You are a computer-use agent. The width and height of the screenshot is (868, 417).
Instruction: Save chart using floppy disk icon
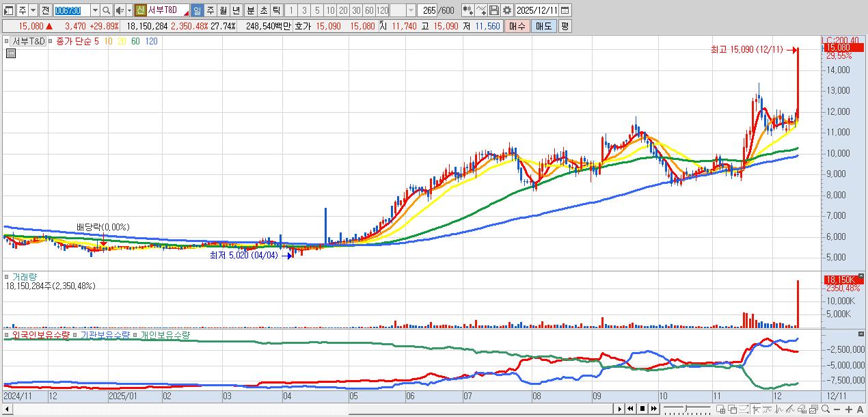(494, 10)
